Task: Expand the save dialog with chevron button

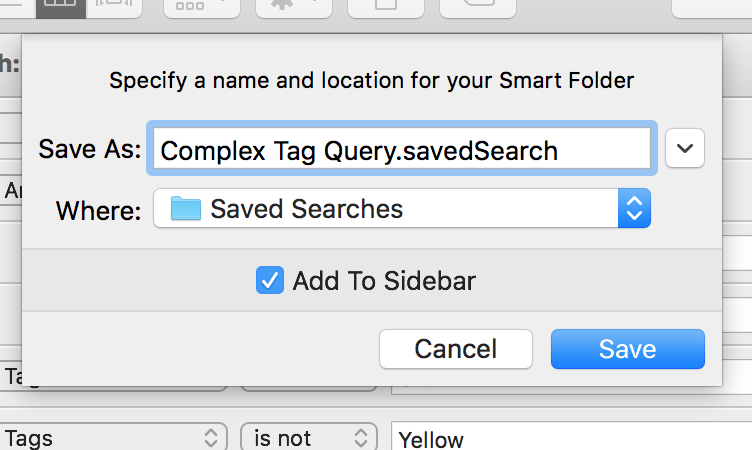Action: 685,148
